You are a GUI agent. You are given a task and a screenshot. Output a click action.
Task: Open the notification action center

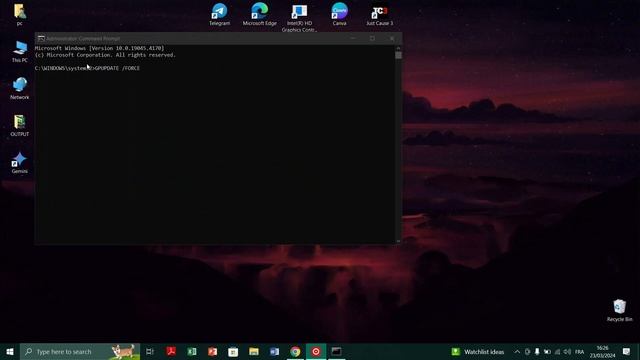[x=627, y=351]
